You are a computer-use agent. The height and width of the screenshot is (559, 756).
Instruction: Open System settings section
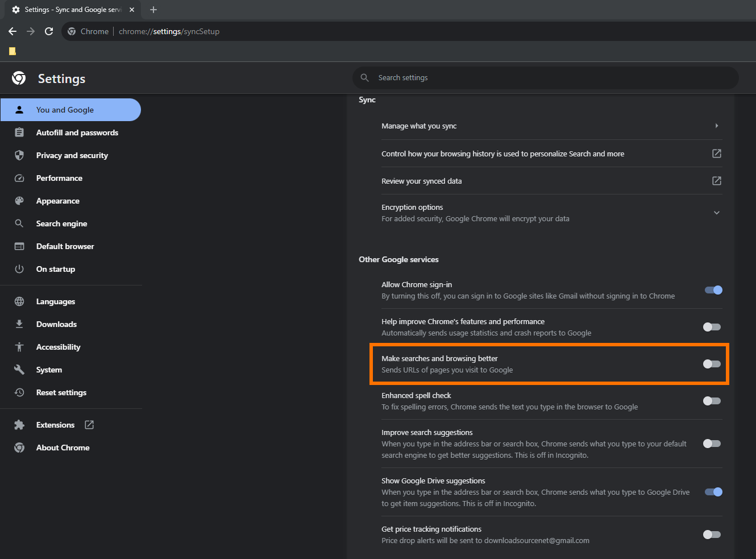pos(71,370)
